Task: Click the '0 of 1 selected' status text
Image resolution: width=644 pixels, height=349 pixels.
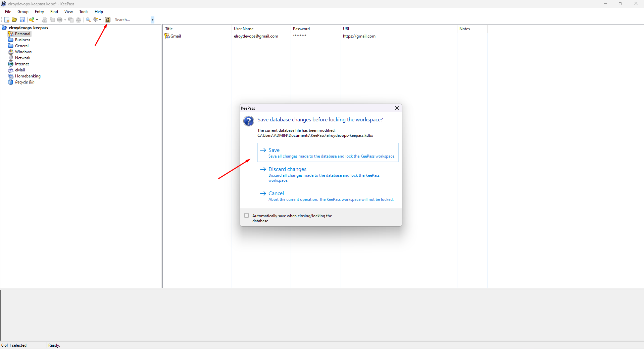Action: coord(14,345)
